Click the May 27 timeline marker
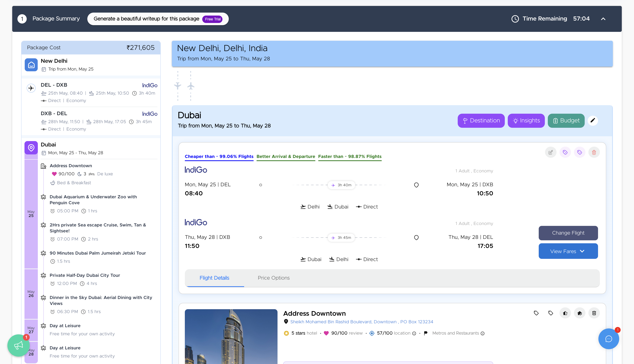Screen dimensions: 634x364 (31, 330)
